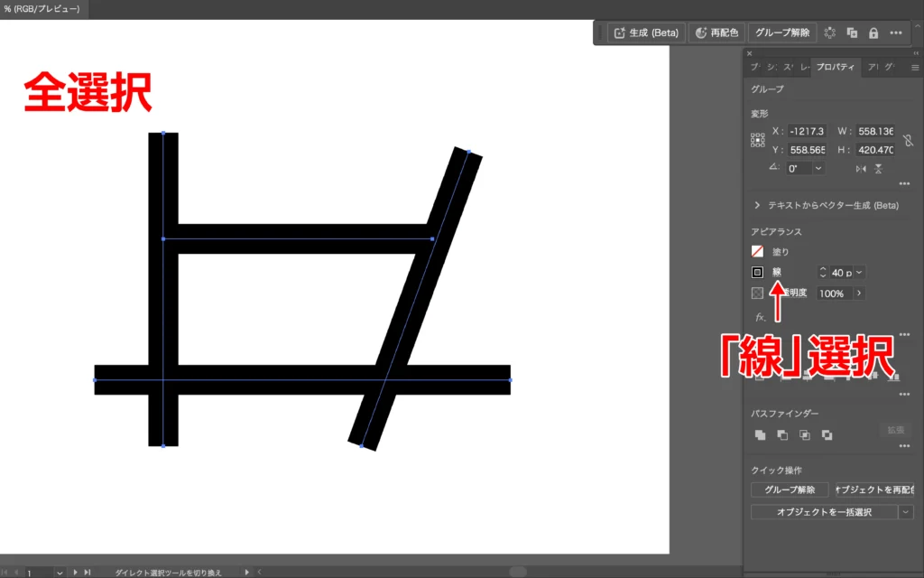The image size is (924, 578).
Task: Open the stroke weight dropdown
Action: 859,272
